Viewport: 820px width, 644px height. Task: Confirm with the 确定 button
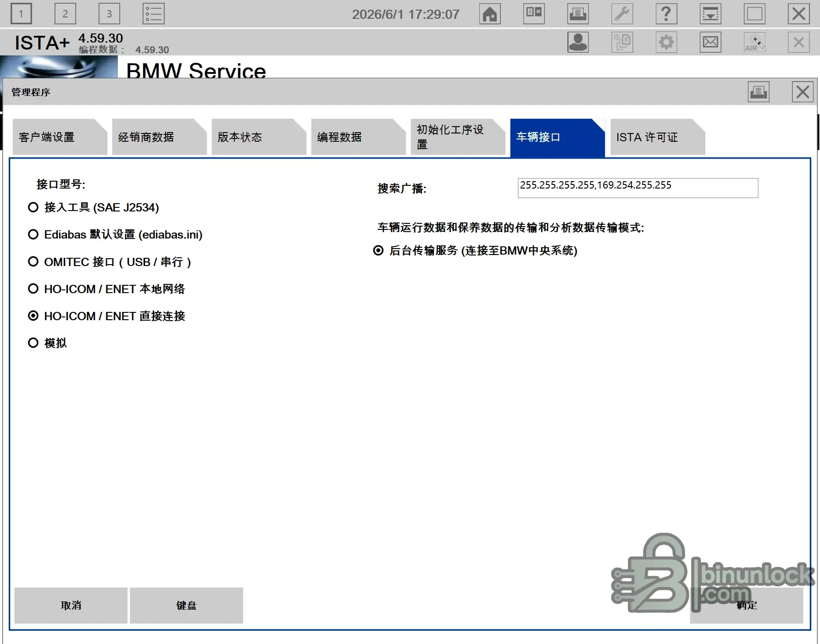[x=747, y=605]
